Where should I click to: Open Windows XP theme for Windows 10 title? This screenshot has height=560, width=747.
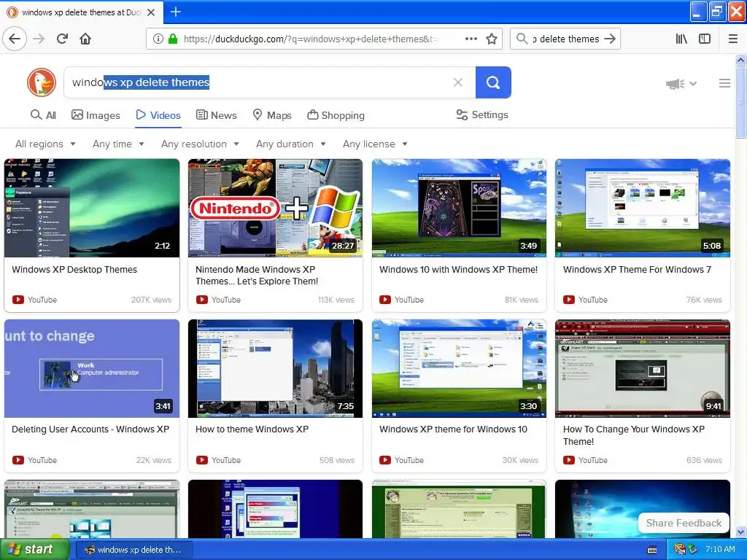[x=453, y=429]
